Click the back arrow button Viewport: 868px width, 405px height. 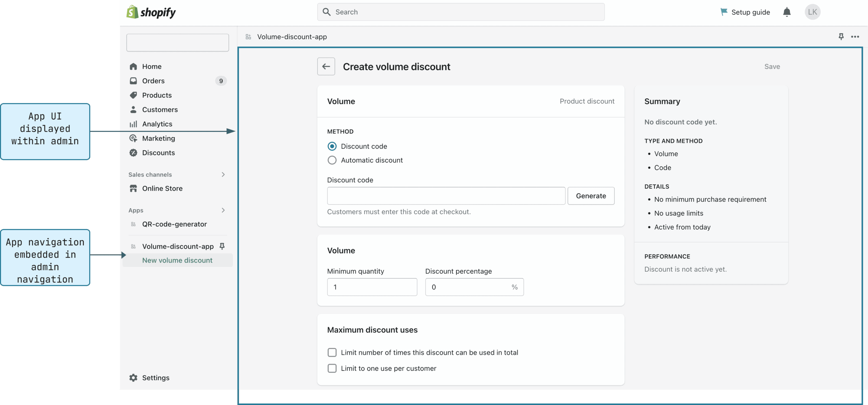(x=326, y=66)
